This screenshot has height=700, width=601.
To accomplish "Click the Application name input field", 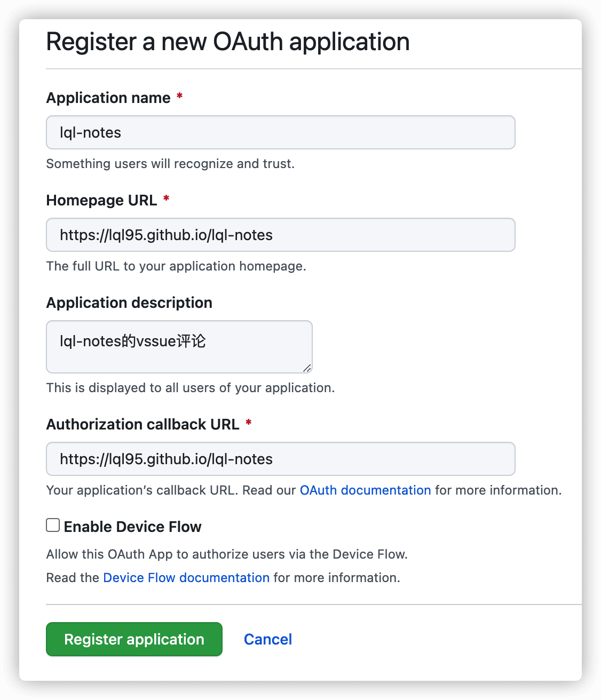I will 280,132.
